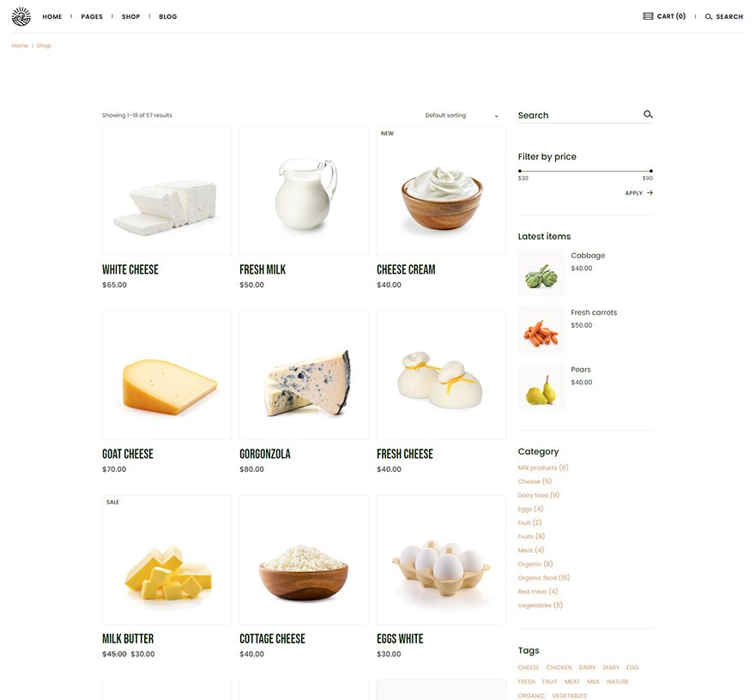This screenshot has height=700, width=755.
Task: Click sidebar search magnifying glass icon
Action: pyautogui.click(x=648, y=114)
